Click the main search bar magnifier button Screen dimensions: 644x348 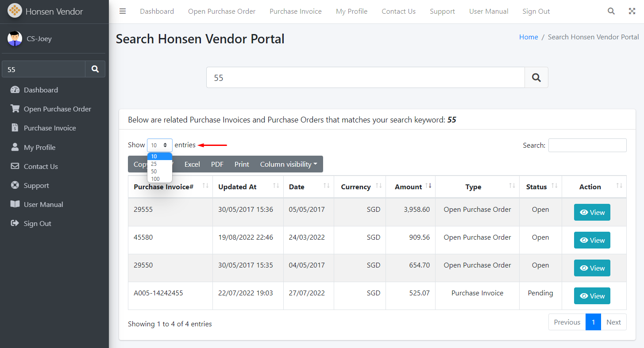click(536, 78)
